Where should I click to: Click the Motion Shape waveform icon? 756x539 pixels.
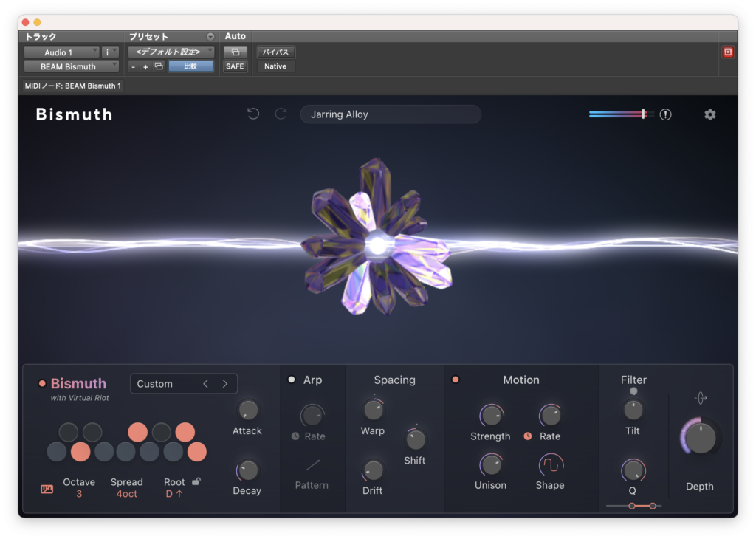(551, 464)
